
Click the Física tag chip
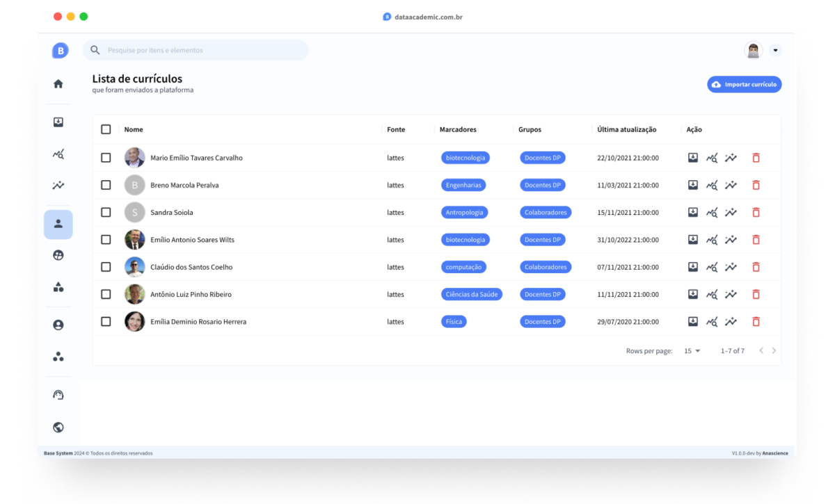[x=454, y=321]
